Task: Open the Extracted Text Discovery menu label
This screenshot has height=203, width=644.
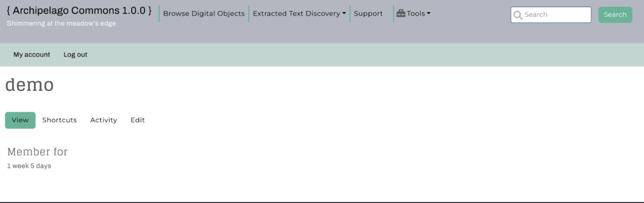Action: (296, 14)
